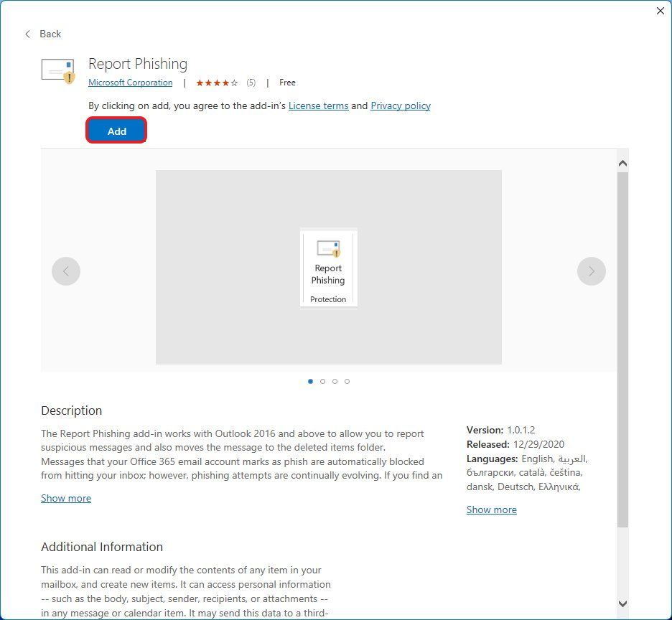This screenshot has width=672, height=620.
Task: Visit the Microsoft Corporation publisher page
Action: tap(130, 83)
